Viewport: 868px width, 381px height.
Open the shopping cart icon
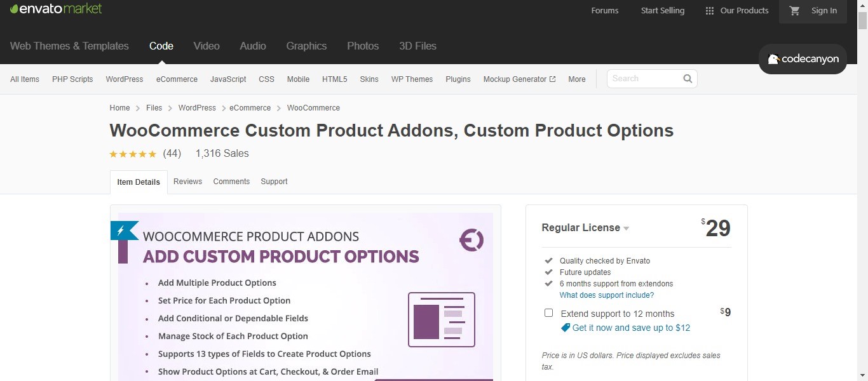[x=794, y=11]
